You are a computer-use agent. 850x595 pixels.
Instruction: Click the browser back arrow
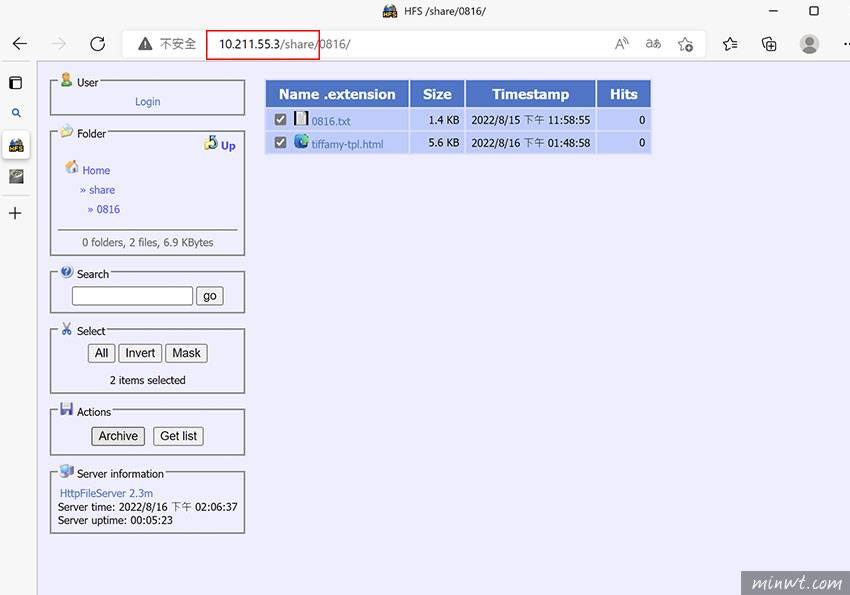tap(20, 44)
